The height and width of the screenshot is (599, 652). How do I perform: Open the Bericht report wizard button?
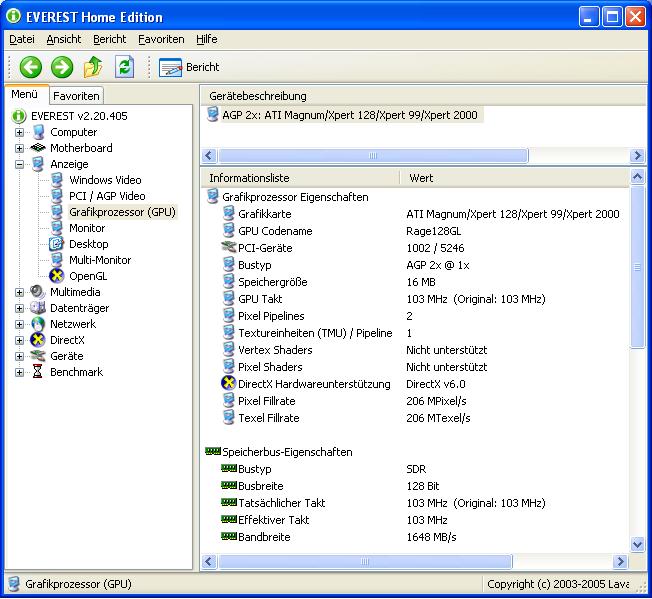click(x=189, y=67)
